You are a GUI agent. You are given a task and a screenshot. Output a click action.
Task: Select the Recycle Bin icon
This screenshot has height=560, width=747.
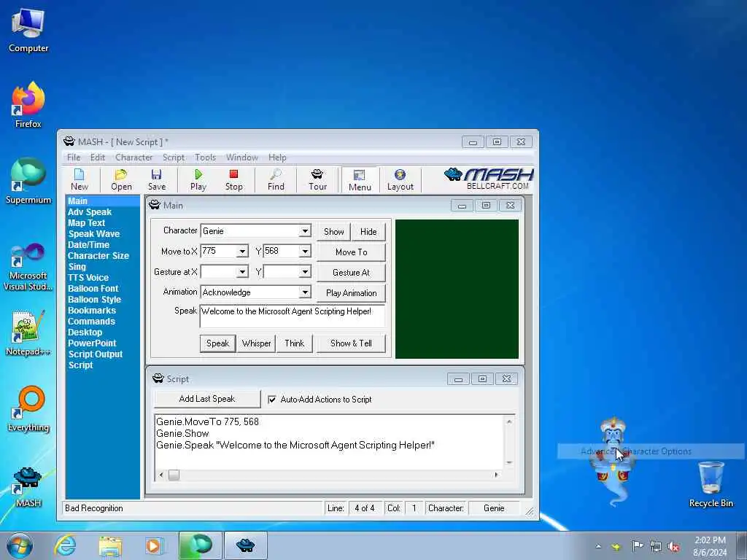pos(711,485)
